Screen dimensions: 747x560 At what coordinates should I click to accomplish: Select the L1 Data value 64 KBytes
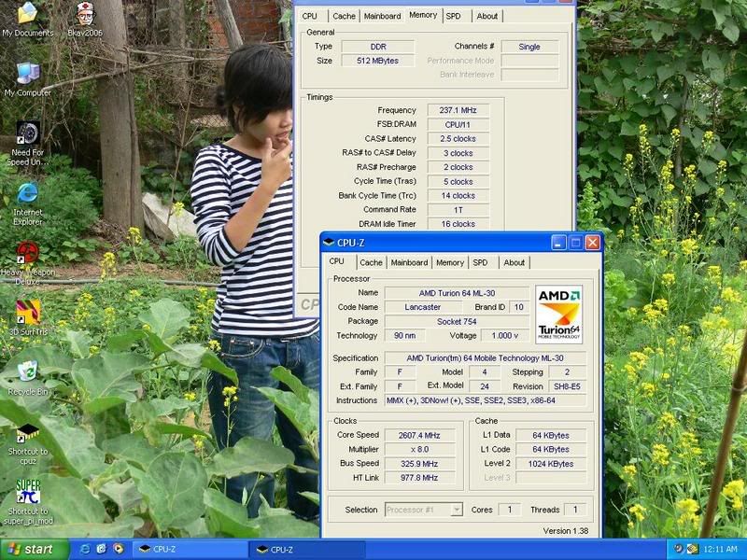tap(551, 435)
